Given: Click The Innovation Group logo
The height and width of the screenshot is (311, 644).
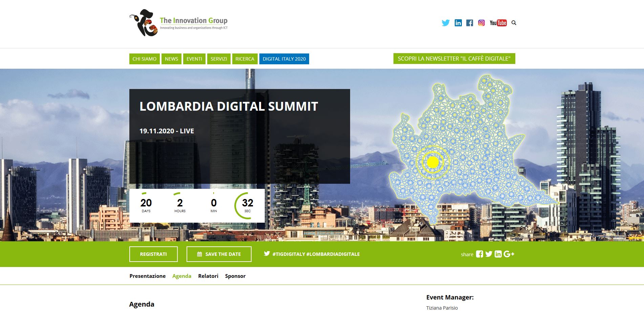Looking at the screenshot, I should tap(178, 23).
